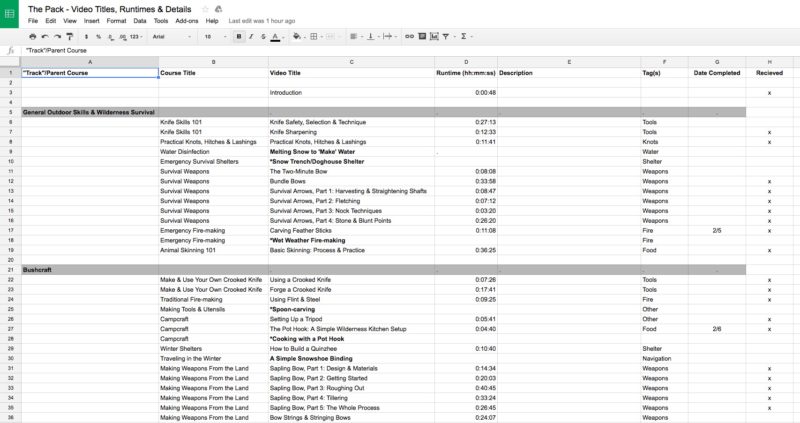Open the Functions sigma dropdown

(x=466, y=37)
